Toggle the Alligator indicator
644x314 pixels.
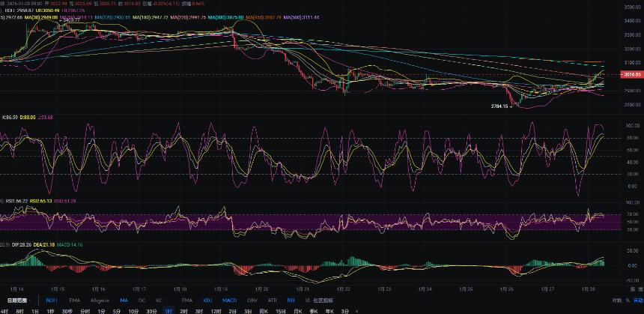click(100, 301)
